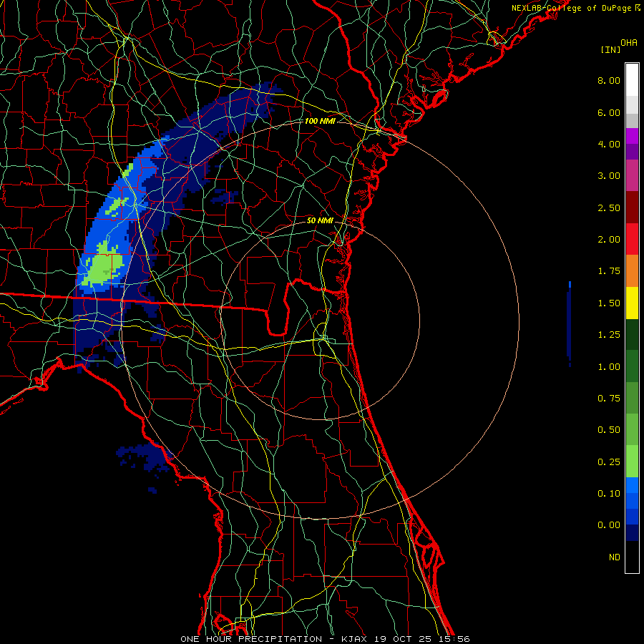The width and height of the screenshot is (644, 644).
Task: Select the darkest green legend swatch near 1.25
Action: click(632, 335)
